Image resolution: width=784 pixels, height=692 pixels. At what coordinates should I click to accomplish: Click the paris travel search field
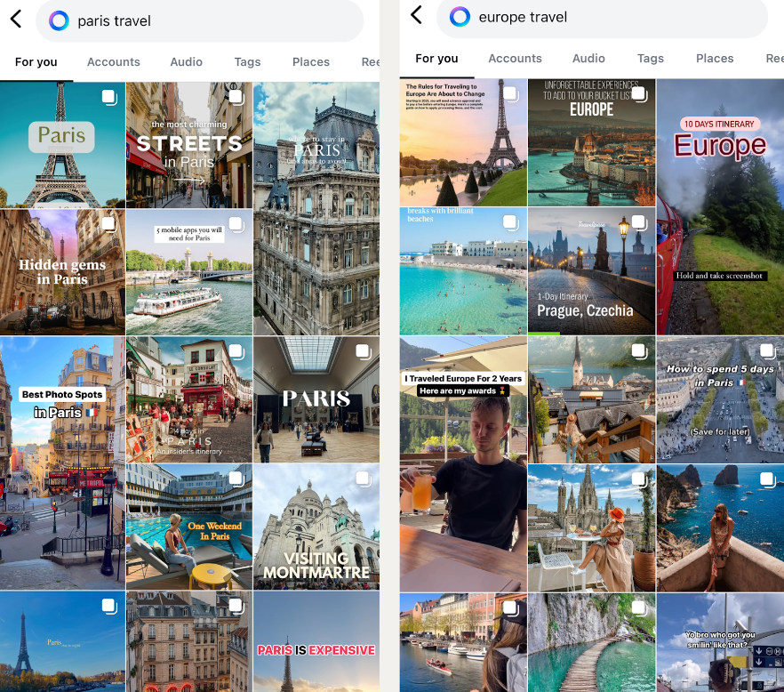[x=213, y=20]
